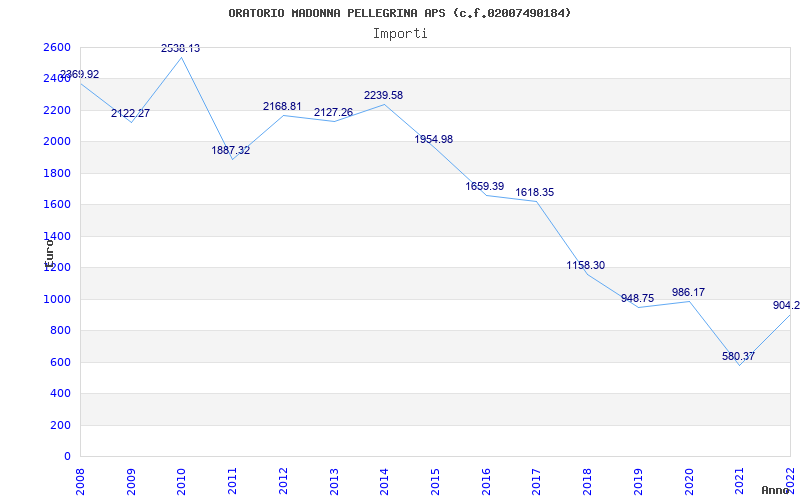This screenshot has width=800, height=500.
Task: Click the 2017 x-axis year label
Action: click(x=536, y=482)
